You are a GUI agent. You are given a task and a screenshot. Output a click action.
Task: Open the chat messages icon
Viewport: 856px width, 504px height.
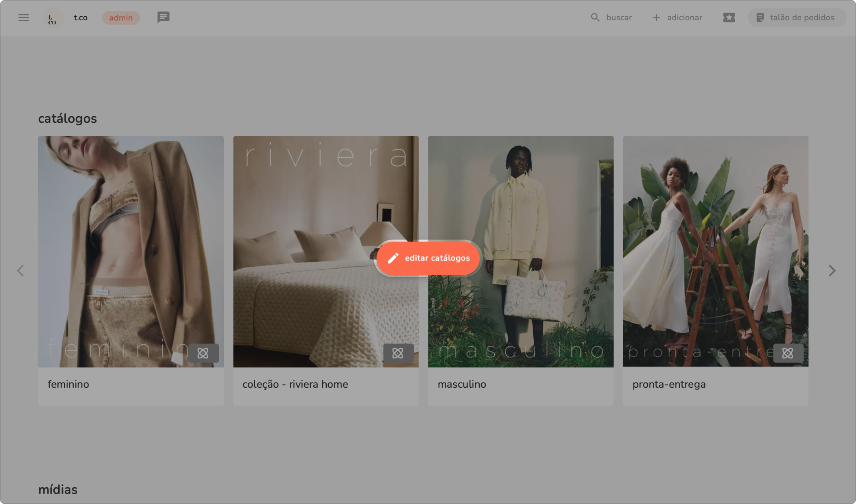163,17
